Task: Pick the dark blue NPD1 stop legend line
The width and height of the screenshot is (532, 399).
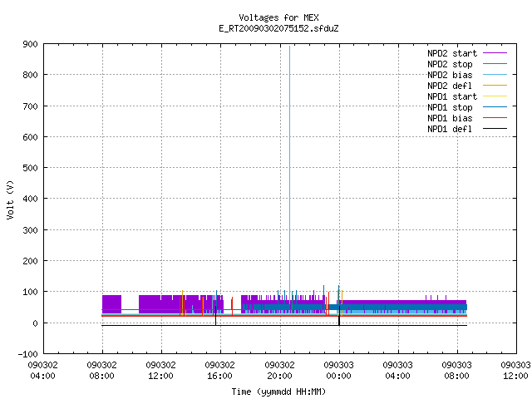Action: click(495, 107)
